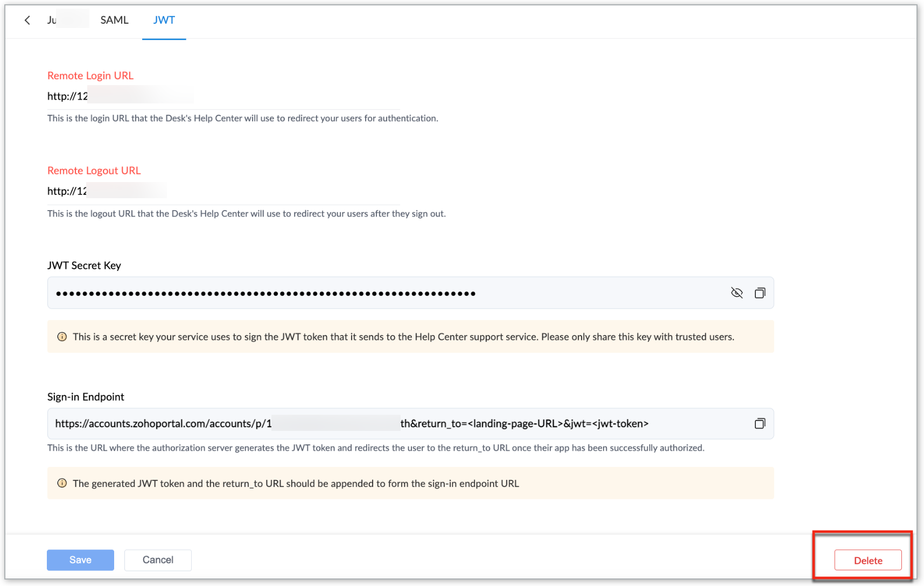Click info icon beside JWT token notice
The width and height of the screenshot is (924, 586).
point(62,483)
